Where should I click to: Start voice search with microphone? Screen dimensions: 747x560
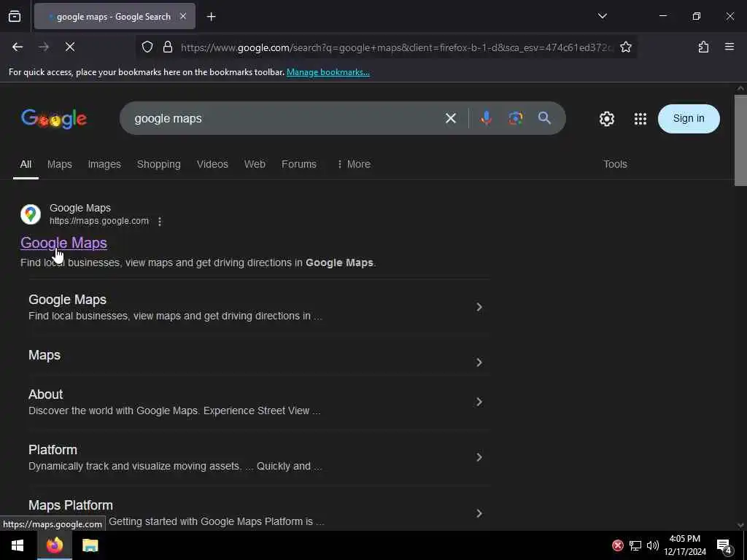486,118
